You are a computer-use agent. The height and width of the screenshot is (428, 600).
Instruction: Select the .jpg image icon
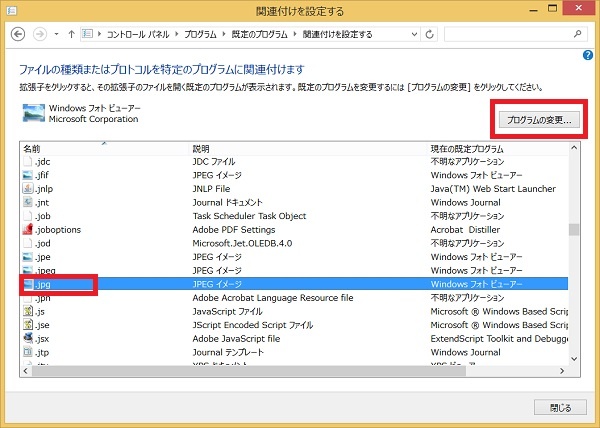[28, 284]
